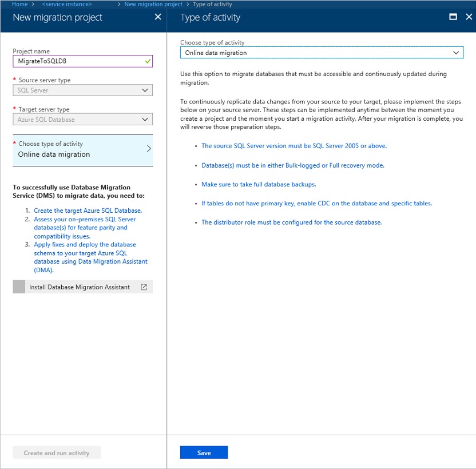This screenshot has height=469, width=476.
Task: Close the New migration project blade
Action: pos(158,17)
